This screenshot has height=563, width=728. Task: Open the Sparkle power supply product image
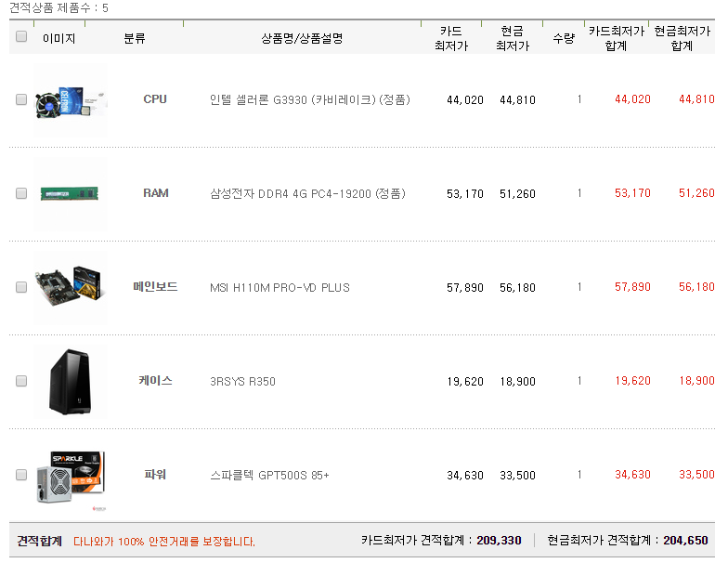click(71, 478)
